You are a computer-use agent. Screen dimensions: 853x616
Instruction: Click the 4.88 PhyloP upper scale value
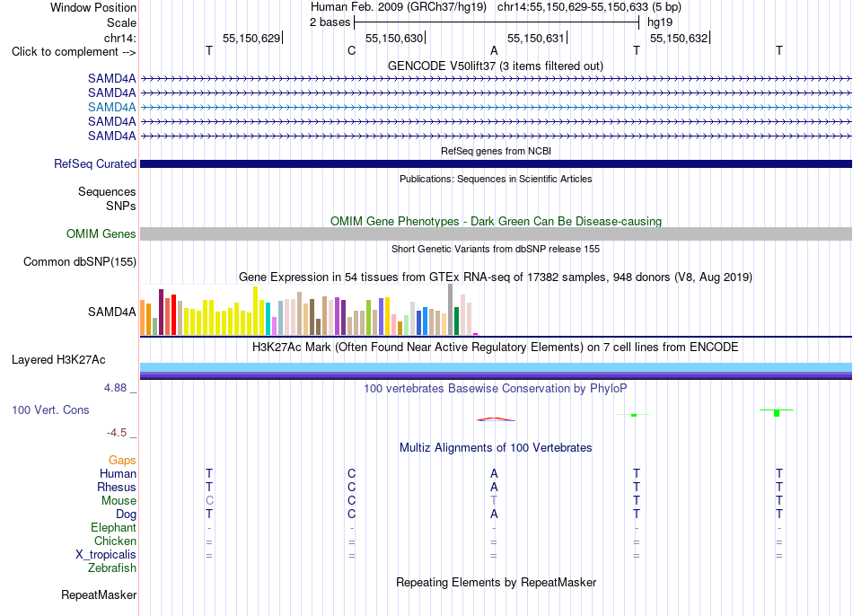pos(115,388)
